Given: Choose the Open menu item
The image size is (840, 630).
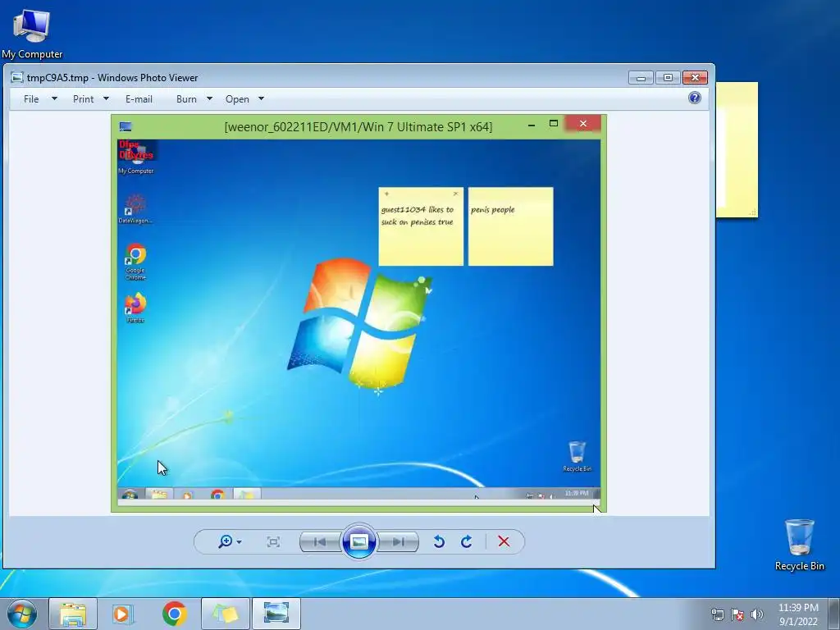Looking at the screenshot, I should click(237, 99).
